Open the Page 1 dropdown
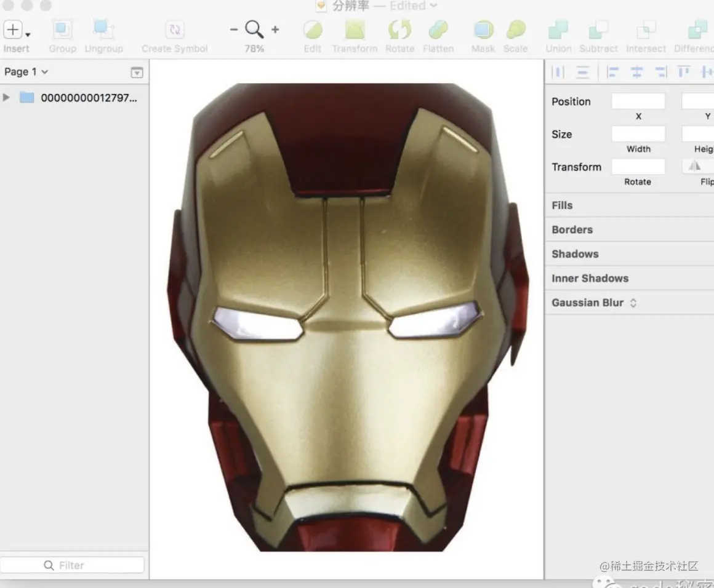Screen dimensions: 714x588 coord(26,72)
